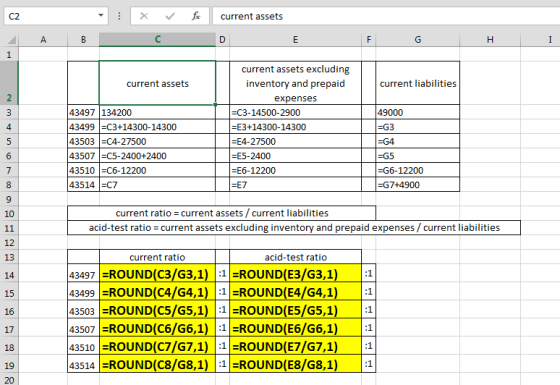
Task: Select cell 'current assets excluding inventory and prepaid expenses'
Action: [x=295, y=83]
